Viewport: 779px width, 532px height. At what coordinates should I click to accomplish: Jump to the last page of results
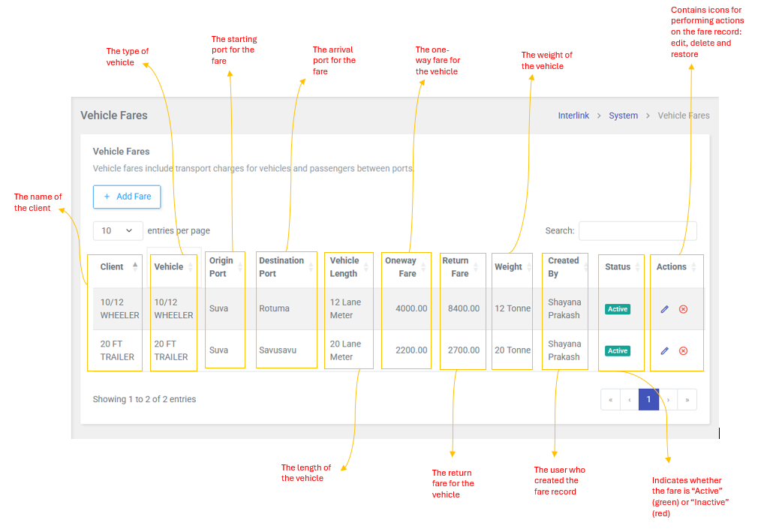pyautogui.click(x=687, y=400)
